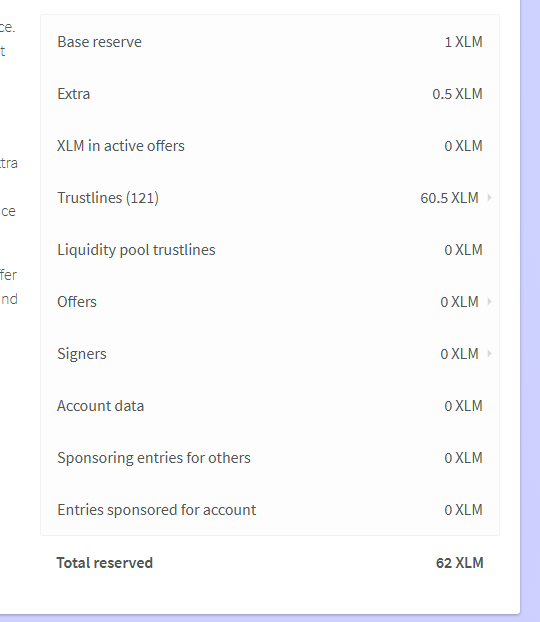Click the 60.5 XLM trustlines amount
The image size is (540, 622).
point(449,198)
